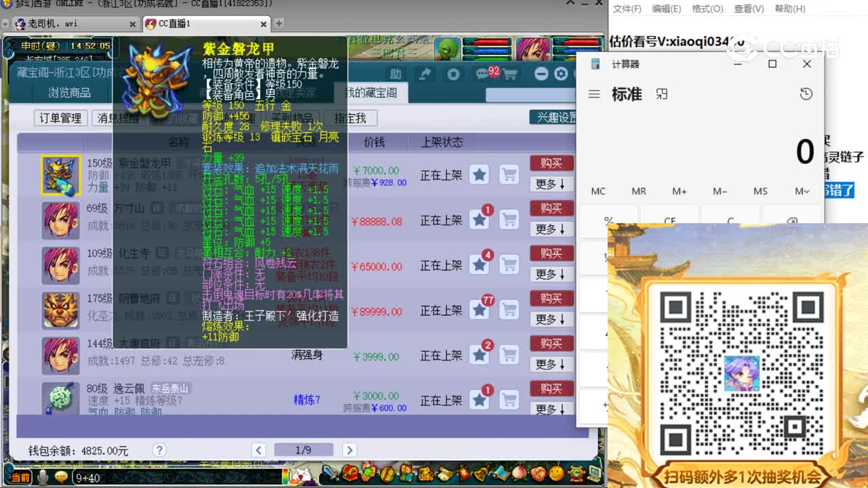The width and height of the screenshot is (868, 488).
Task: Switch to the CC直播1 tab
Action: pos(205,24)
